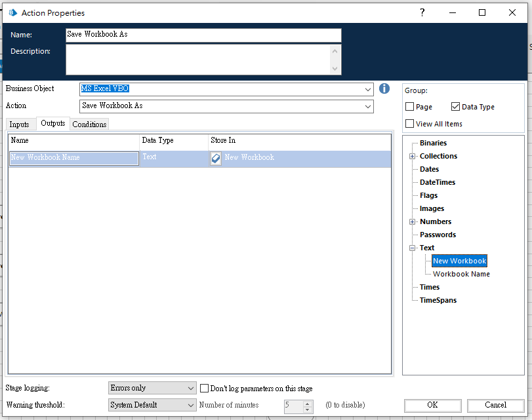The width and height of the screenshot is (532, 420).
Task: Click the Number of minutes field
Action: [x=293, y=406]
